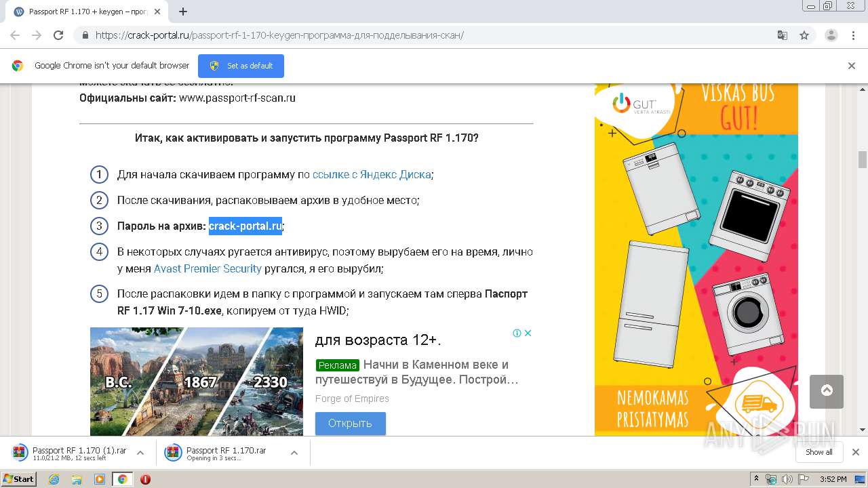Screen dimensions: 868x488
Task: Bookmark this page with the star
Action: (x=804, y=35)
